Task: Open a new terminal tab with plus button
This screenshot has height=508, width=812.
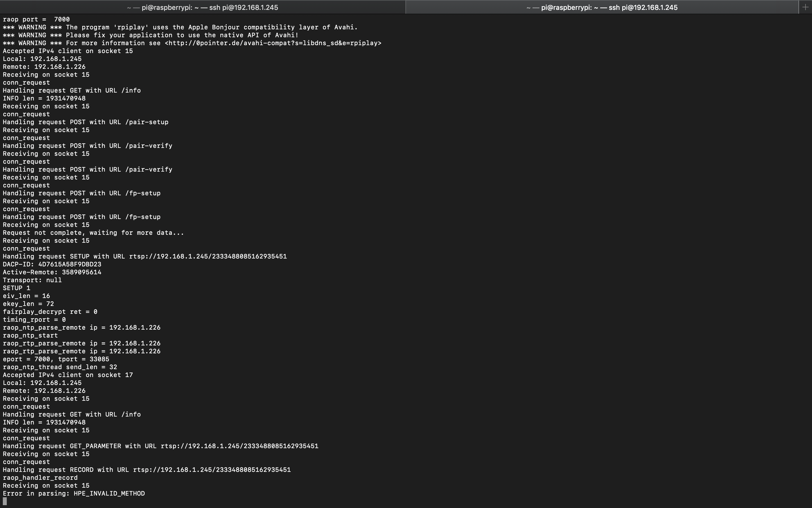Action: pos(805,7)
